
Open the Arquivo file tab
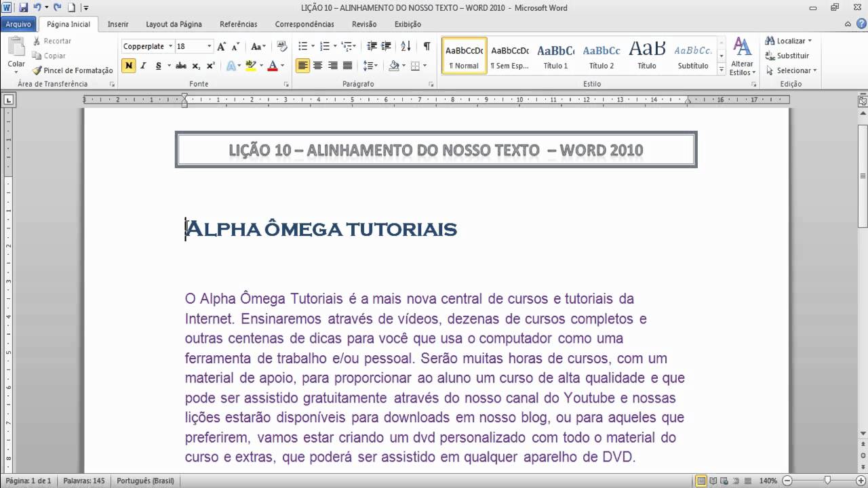18,24
